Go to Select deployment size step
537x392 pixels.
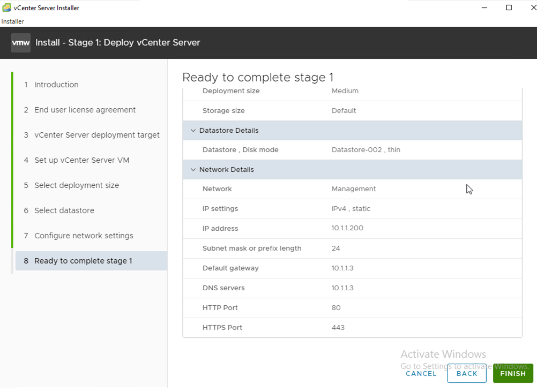point(77,185)
